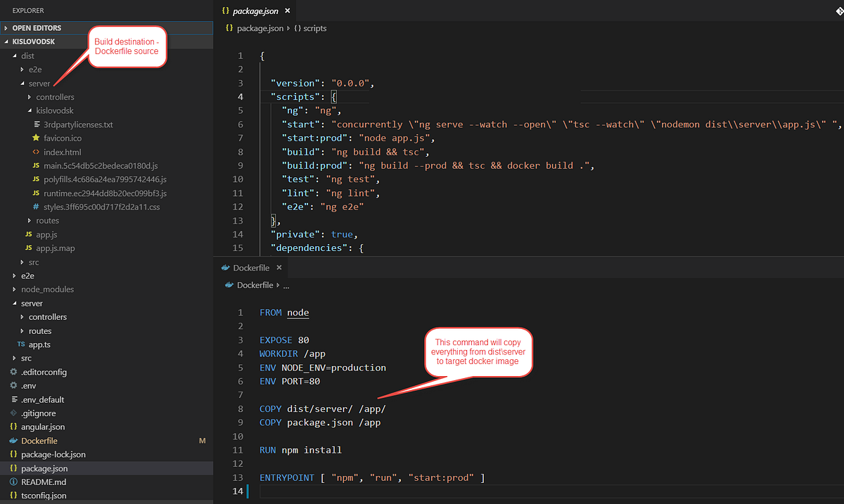This screenshot has width=844, height=504.
Task: Select the package.json editor tab
Action: [255, 11]
